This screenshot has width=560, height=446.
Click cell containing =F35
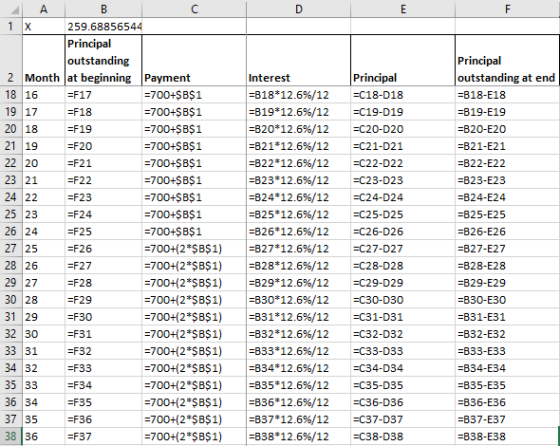(x=104, y=402)
